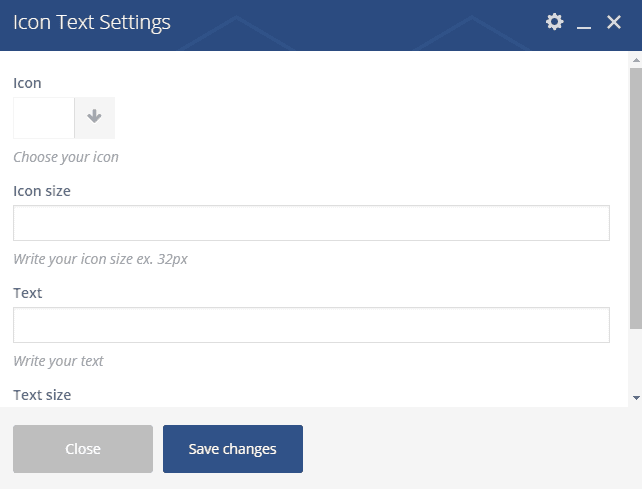The image size is (642, 489).
Task: Click the "Write your text" hint
Action: point(58,361)
